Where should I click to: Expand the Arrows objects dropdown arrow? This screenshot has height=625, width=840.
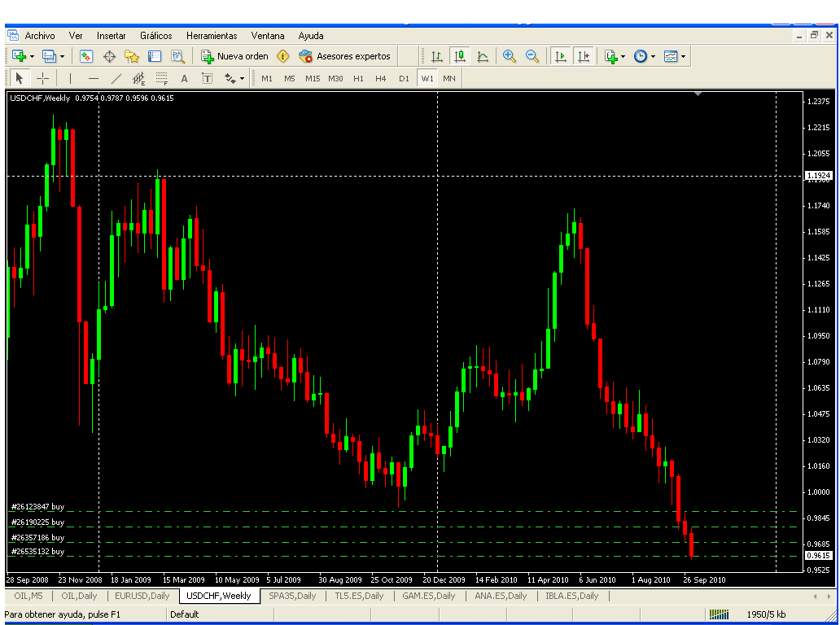point(242,79)
